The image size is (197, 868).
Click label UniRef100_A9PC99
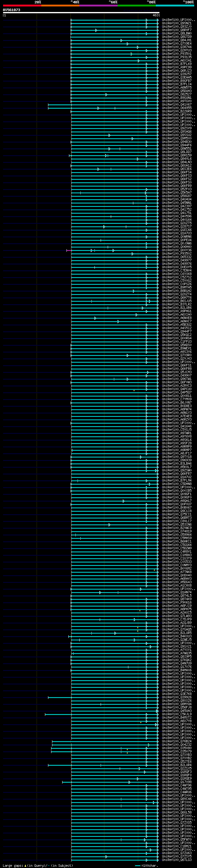(176, 67)
